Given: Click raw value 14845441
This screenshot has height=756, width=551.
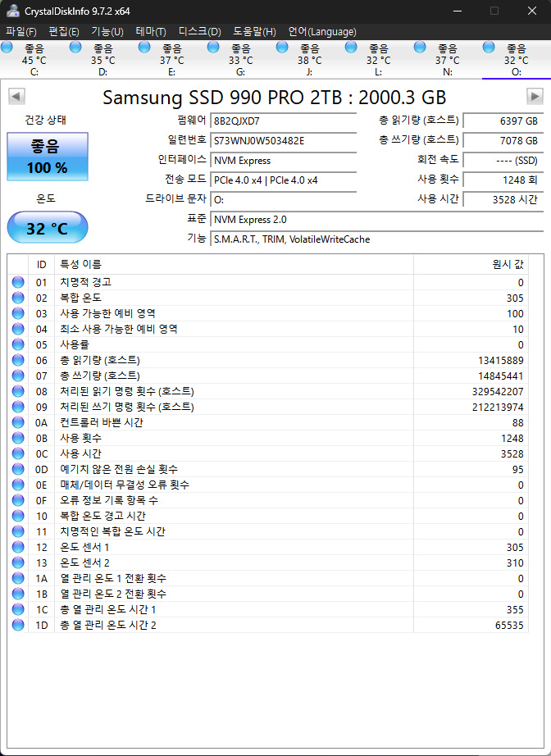Looking at the screenshot, I should click(501, 376).
